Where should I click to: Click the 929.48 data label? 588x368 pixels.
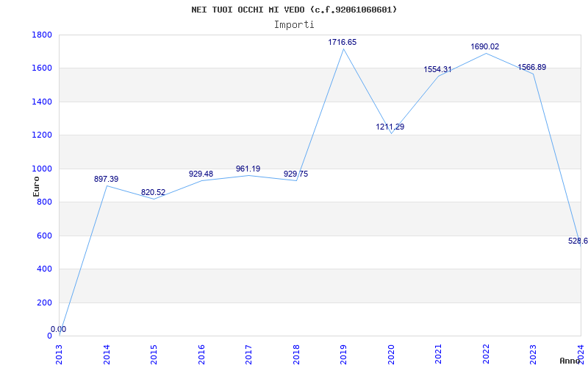click(201, 174)
